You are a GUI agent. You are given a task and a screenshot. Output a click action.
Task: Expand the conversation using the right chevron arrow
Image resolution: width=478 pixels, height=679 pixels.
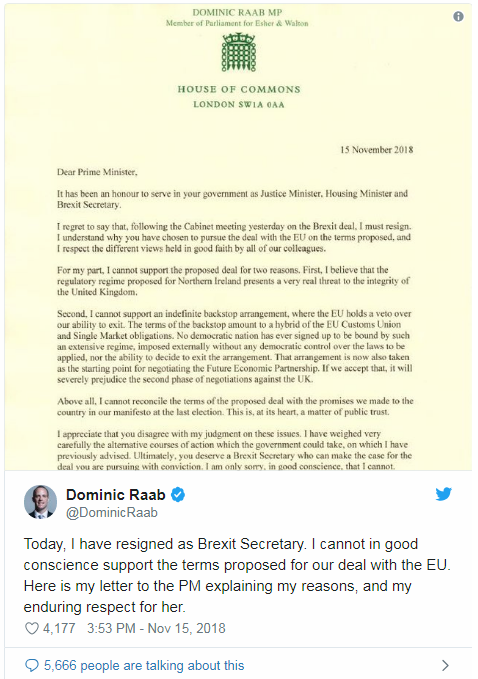[445, 665]
